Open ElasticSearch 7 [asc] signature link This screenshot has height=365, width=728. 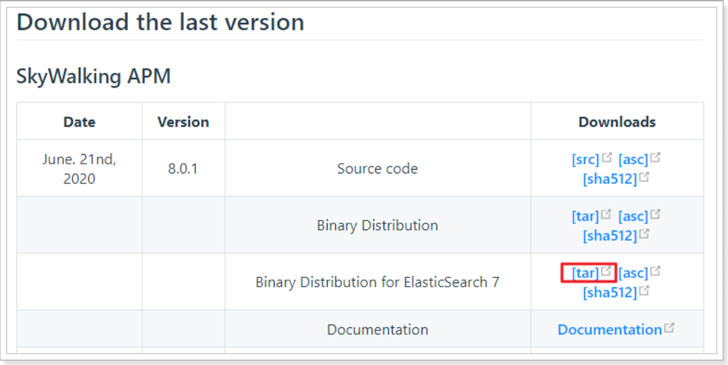[x=633, y=273]
